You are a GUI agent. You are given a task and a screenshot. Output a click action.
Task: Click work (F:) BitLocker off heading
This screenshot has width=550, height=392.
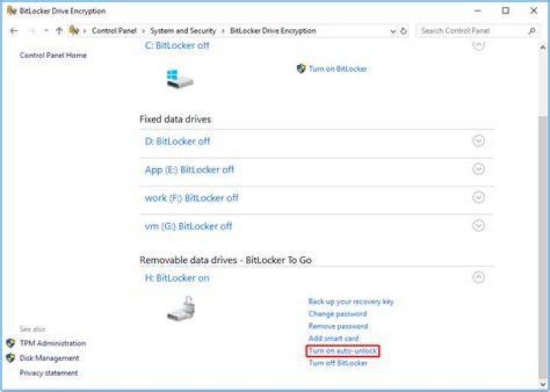[x=192, y=198]
